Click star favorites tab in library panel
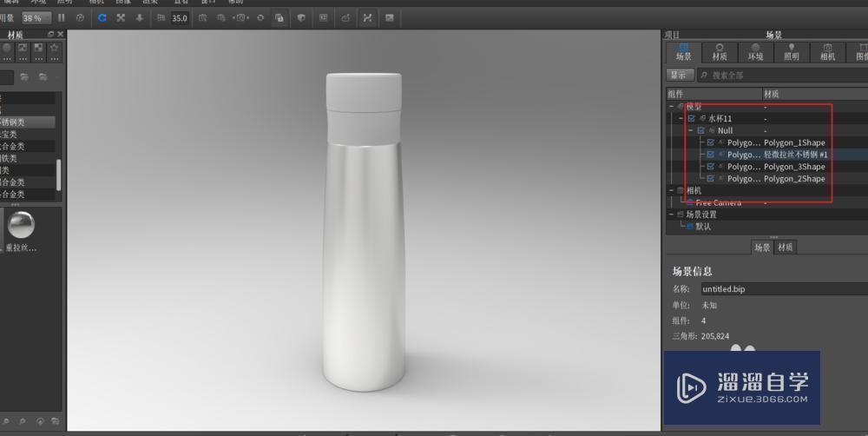The height and width of the screenshot is (436, 868). click(54, 51)
